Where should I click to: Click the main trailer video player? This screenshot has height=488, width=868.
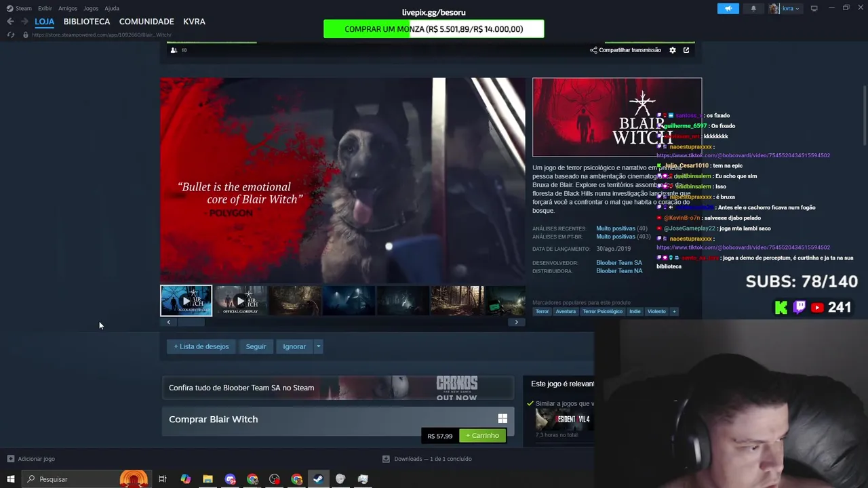[x=342, y=180]
